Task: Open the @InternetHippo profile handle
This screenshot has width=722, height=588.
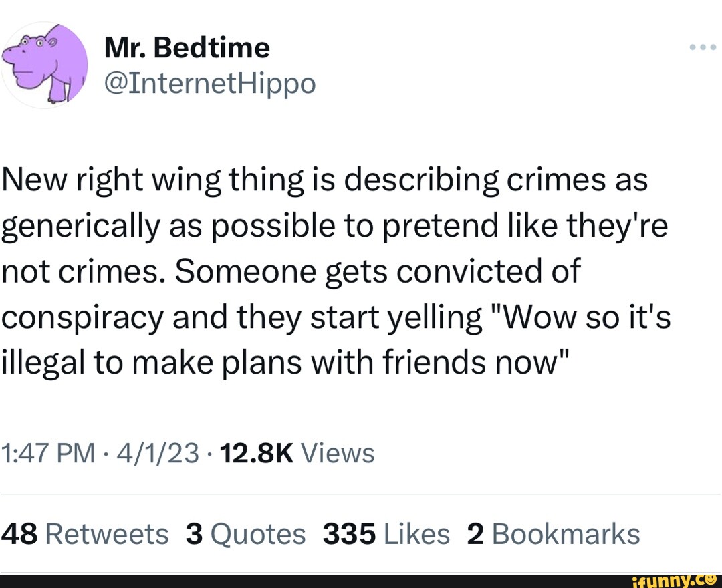Action: click(210, 83)
